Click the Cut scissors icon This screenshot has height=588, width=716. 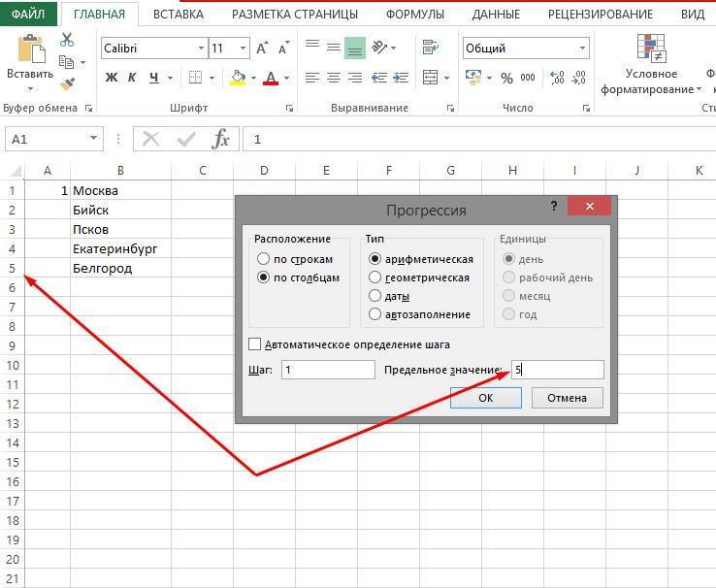[x=67, y=40]
